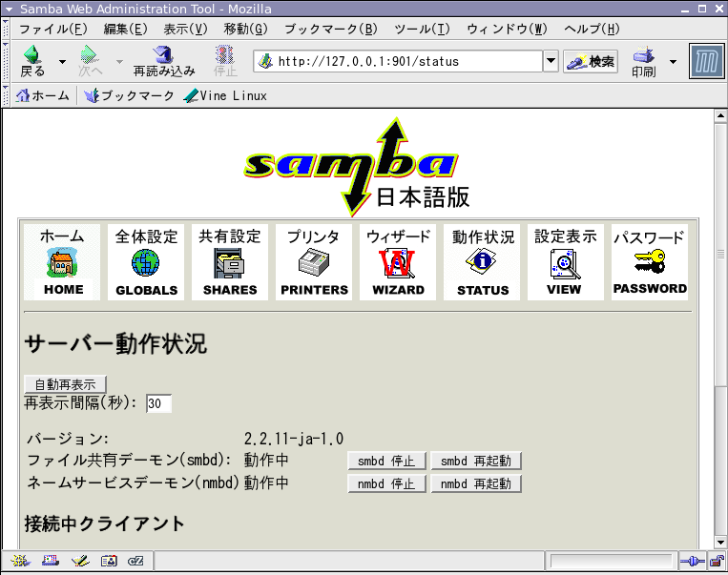Open the window menu arrow in title bar

9,9
